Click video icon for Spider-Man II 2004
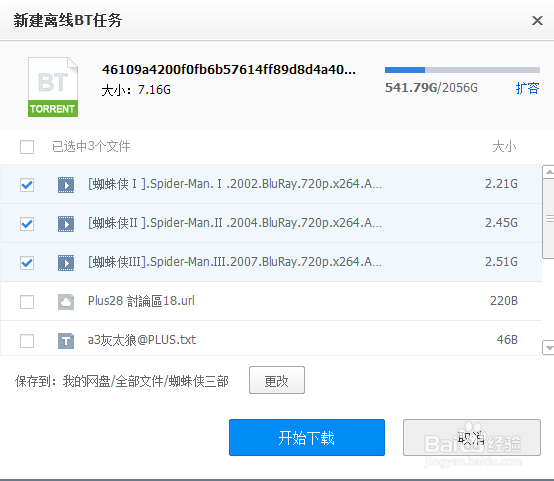This screenshot has width=554, height=481. pos(66,223)
